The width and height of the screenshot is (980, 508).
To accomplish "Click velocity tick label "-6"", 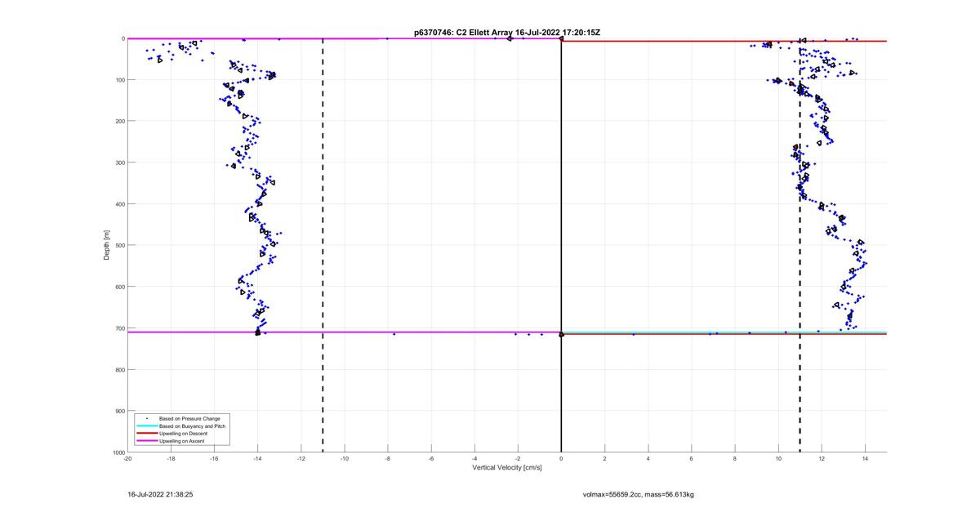I will coord(430,459).
